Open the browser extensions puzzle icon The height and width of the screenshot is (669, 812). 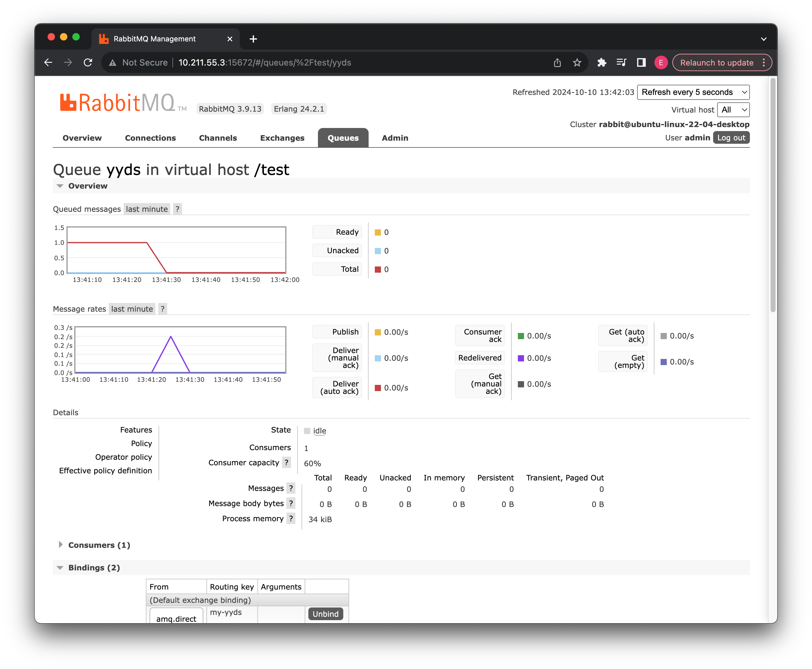(602, 62)
